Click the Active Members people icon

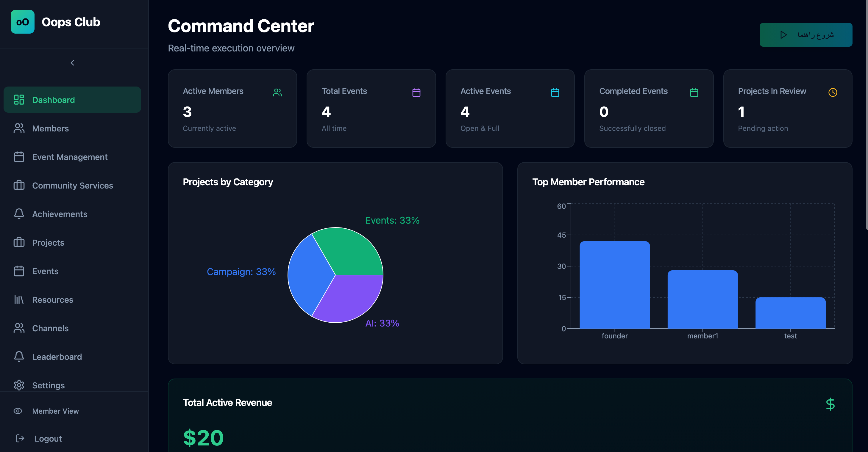click(x=277, y=92)
